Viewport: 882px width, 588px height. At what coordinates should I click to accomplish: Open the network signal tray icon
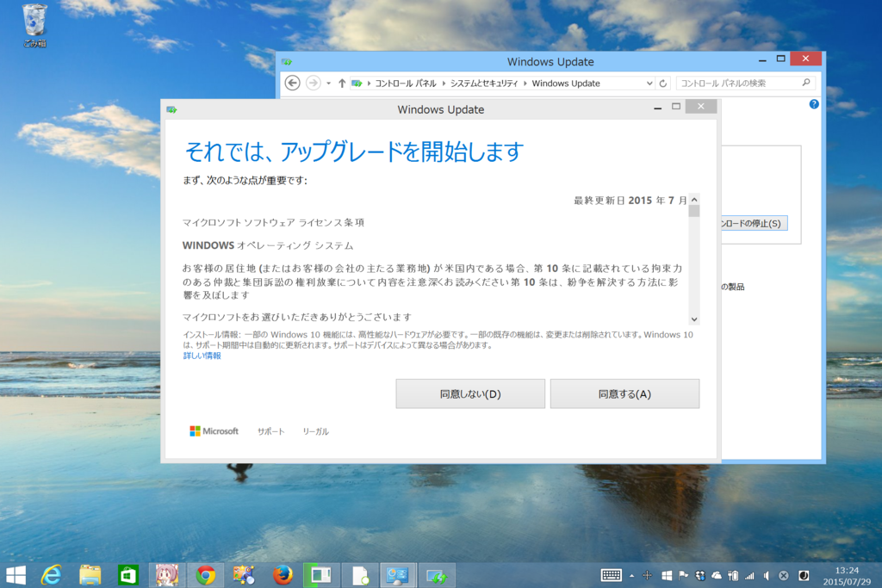(x=750, y=576)
